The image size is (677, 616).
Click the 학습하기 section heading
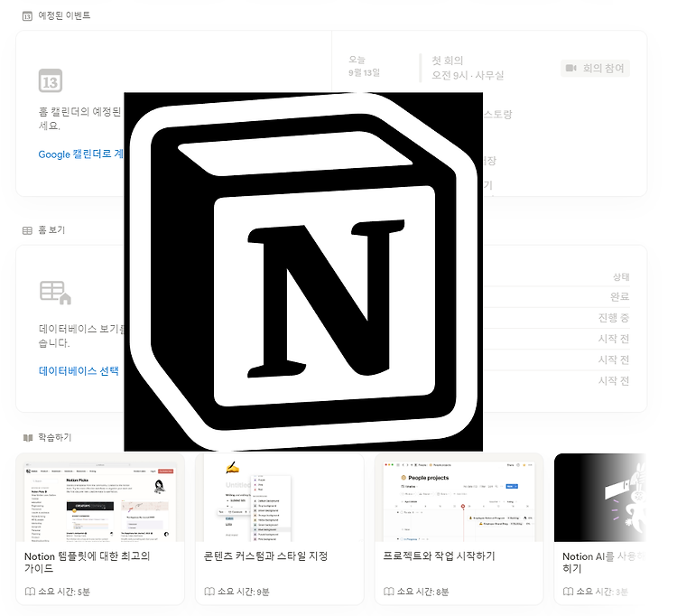[55, 437]
